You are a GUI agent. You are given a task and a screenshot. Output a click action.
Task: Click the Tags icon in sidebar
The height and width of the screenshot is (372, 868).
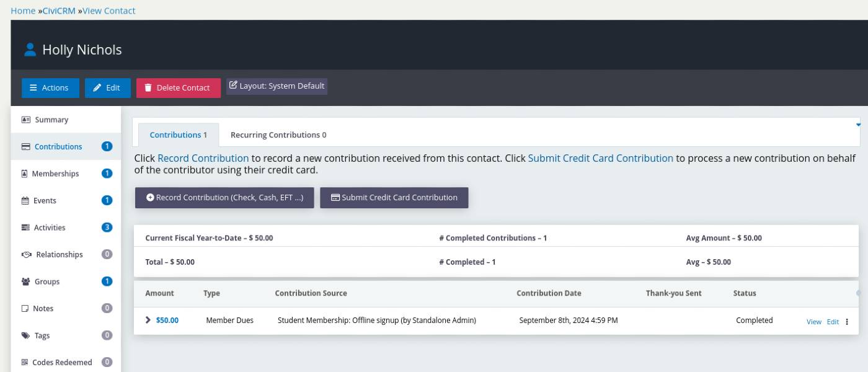click(25, 335)
